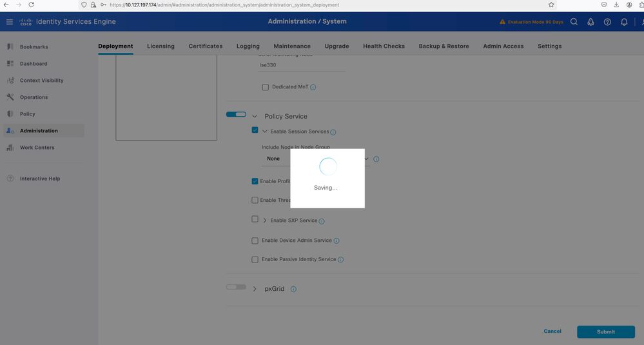Switch to the Licensing tab

161,46
